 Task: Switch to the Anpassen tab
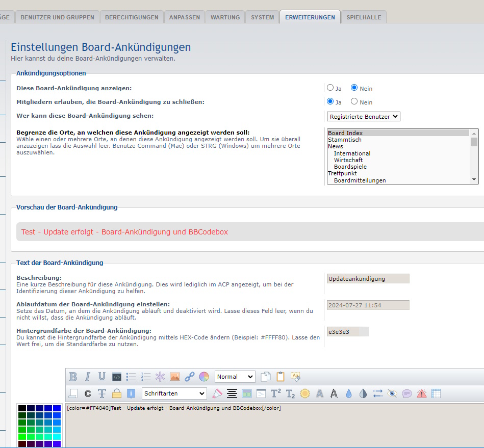click(x=185, y=17)
